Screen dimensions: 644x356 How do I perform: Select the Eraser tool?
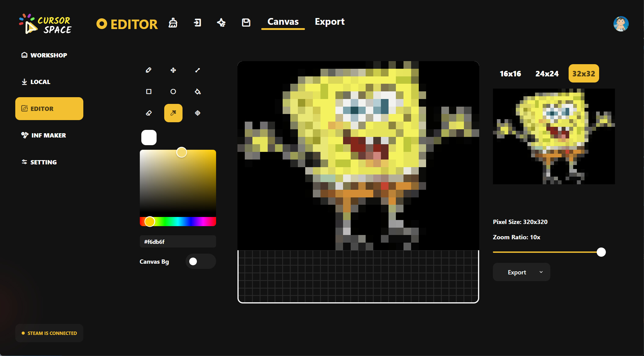pyautogui.click(x=149, y=113)
